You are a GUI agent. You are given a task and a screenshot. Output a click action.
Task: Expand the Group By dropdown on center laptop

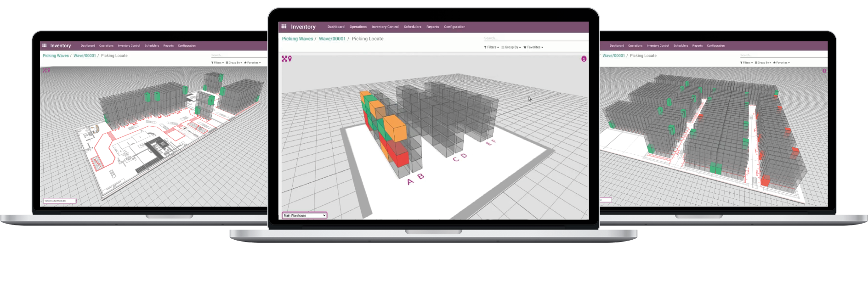pyautogui.click(x=511, y=47)
